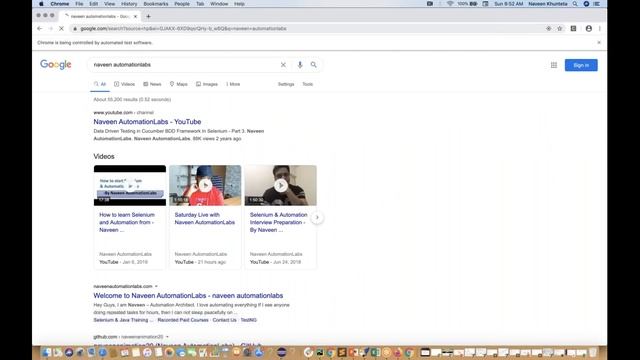
Task: Open the Google apps grid
Action: pos(554,65)
